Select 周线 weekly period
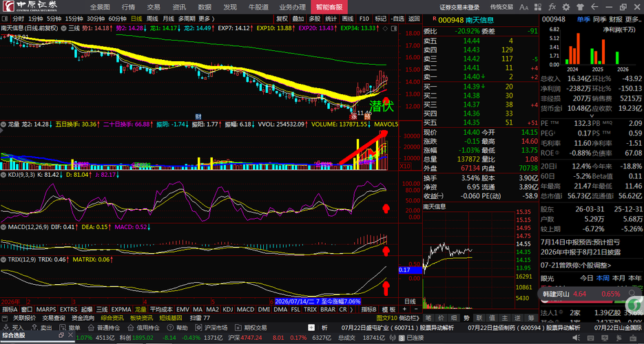The width and height of the screenshot is (644, 344). click(x=152, y=19)
